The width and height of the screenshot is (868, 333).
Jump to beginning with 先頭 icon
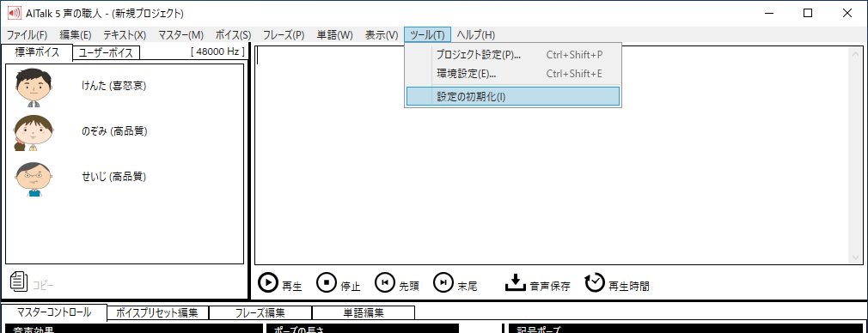tap(385, 282)
